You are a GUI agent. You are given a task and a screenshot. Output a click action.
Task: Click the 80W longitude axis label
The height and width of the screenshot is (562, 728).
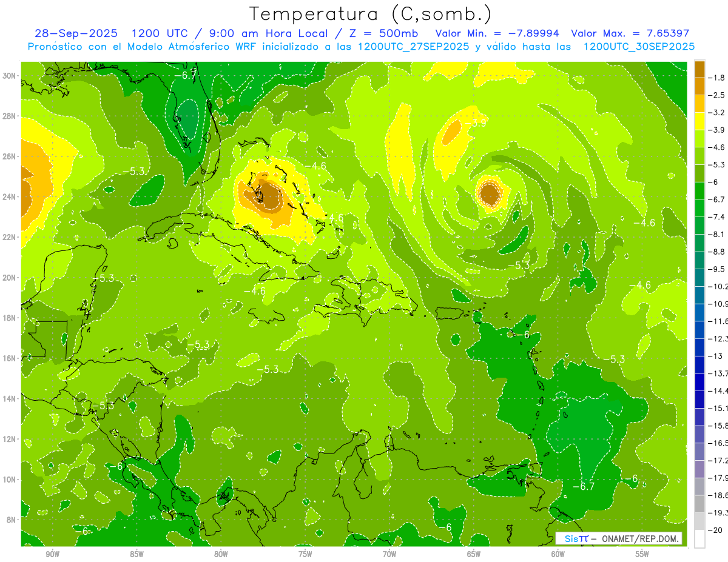pyautogui.click(x=221, y=554)
